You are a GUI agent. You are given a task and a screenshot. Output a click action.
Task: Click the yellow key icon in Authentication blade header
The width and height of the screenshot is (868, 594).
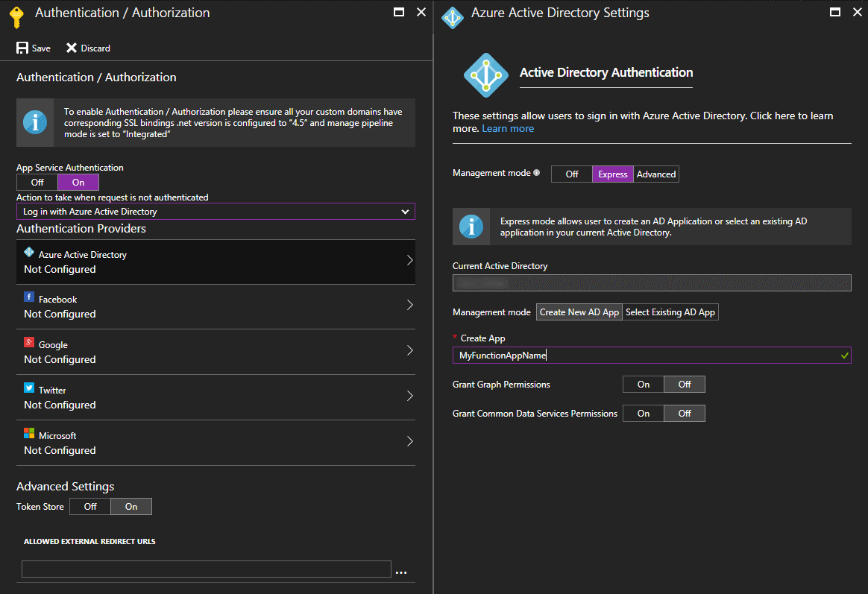click(x=16, y=16)
